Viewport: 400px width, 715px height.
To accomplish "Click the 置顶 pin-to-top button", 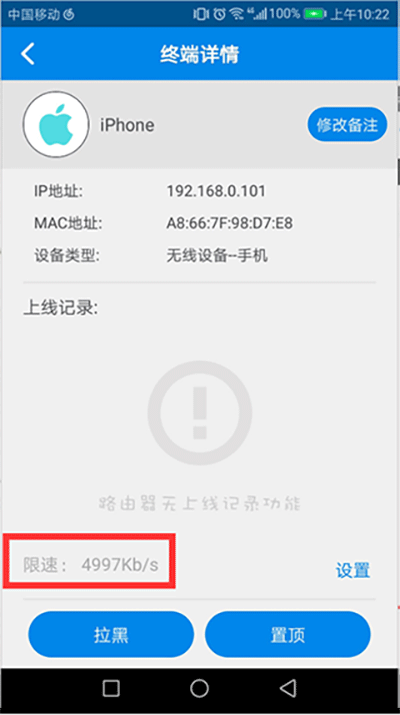I will 288,634.
